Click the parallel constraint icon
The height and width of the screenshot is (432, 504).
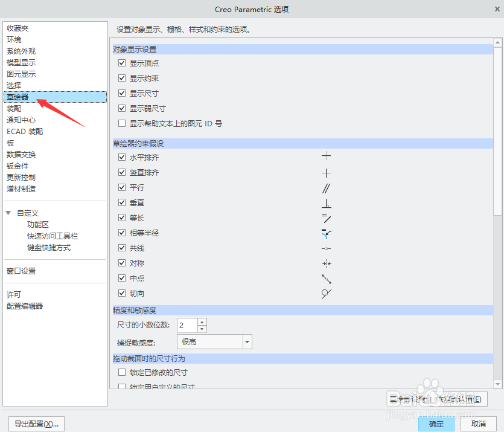point(326,188)
